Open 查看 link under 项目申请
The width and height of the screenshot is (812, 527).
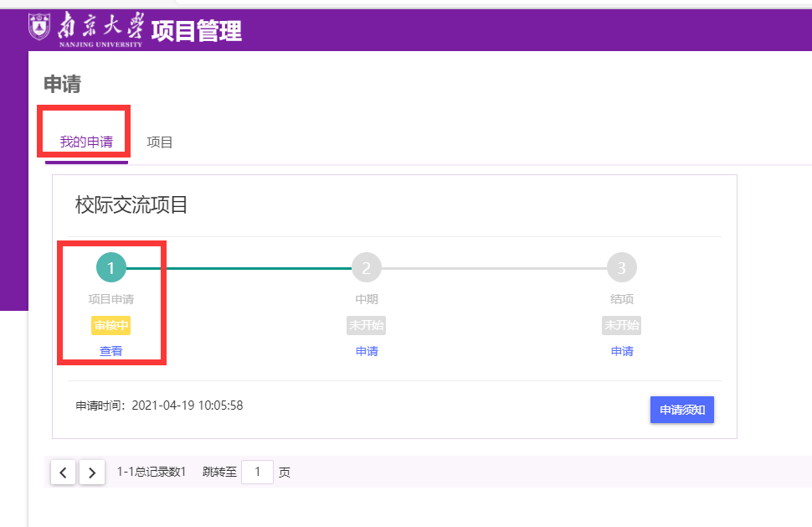point(111,351)
